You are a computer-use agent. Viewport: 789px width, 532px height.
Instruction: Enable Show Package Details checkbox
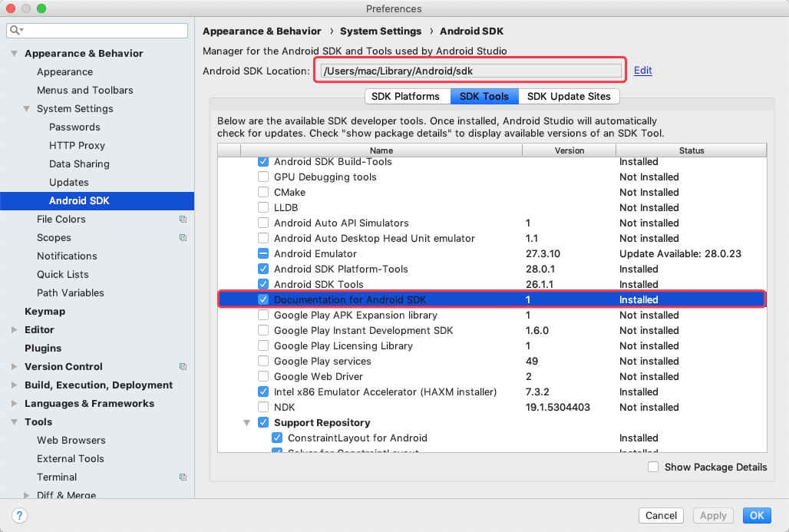coord(653,467)
